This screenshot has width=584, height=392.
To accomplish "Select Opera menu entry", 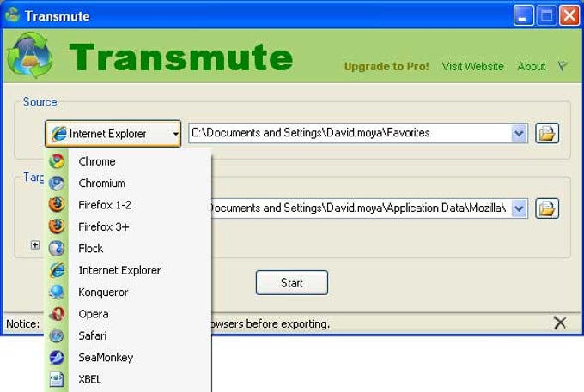I will click(x=128, y=314).
